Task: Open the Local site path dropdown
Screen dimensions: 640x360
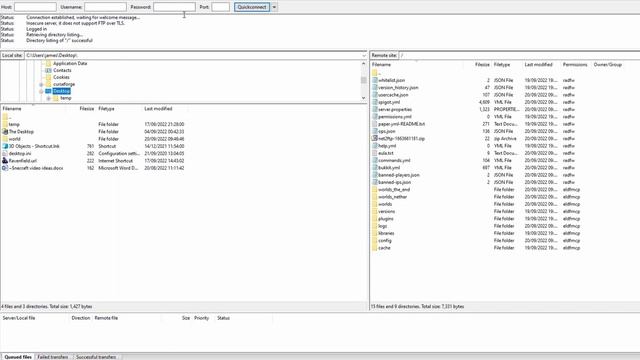Action: tap(364, 56)
